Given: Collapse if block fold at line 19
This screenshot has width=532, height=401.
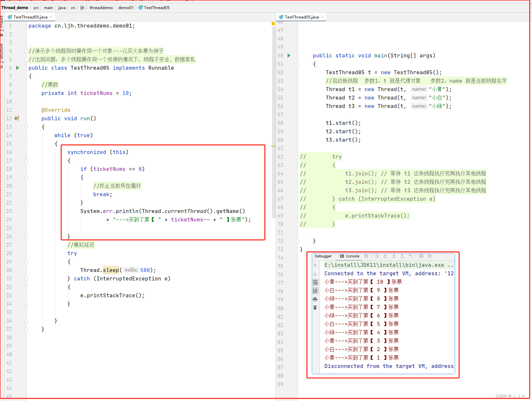Looking at the screenshot, I should tap(26, 178).
